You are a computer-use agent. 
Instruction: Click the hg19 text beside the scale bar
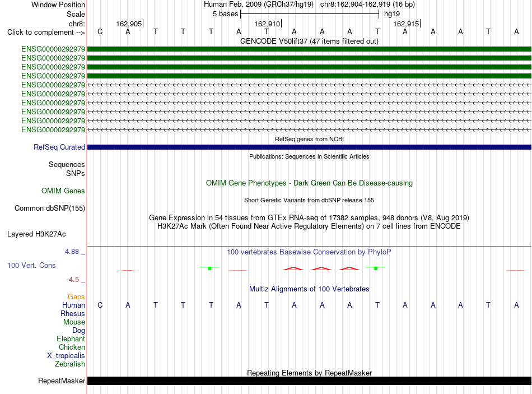392,14
